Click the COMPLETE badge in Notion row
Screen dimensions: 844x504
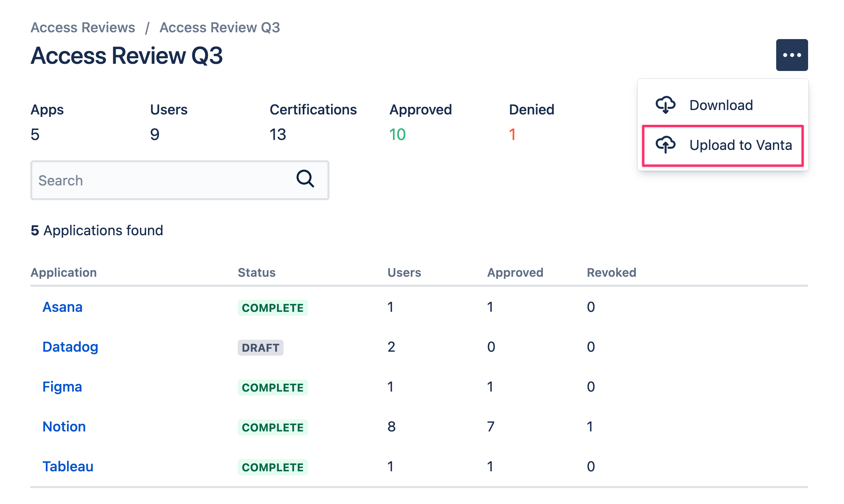click(272, 427)
